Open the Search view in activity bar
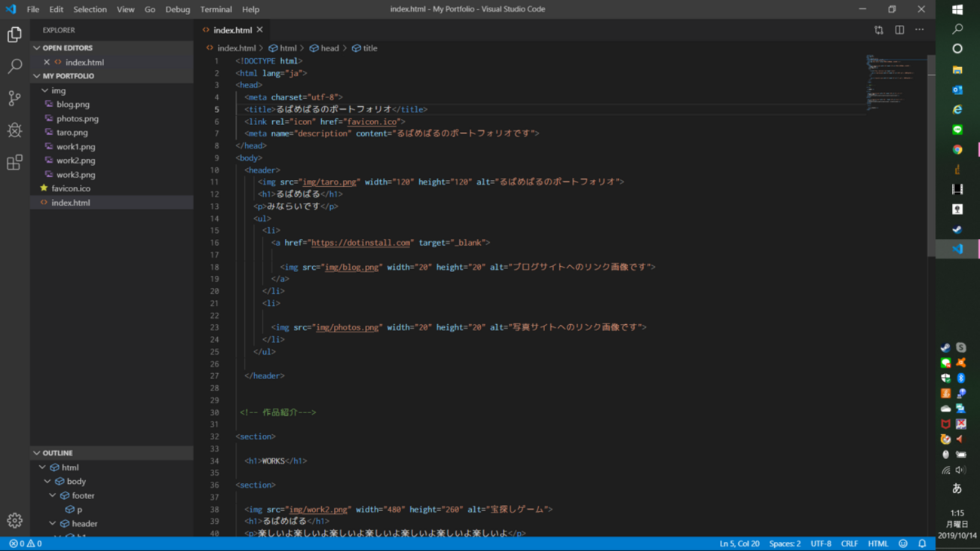This screenshot has width=980, height=551. click(14, 66)
